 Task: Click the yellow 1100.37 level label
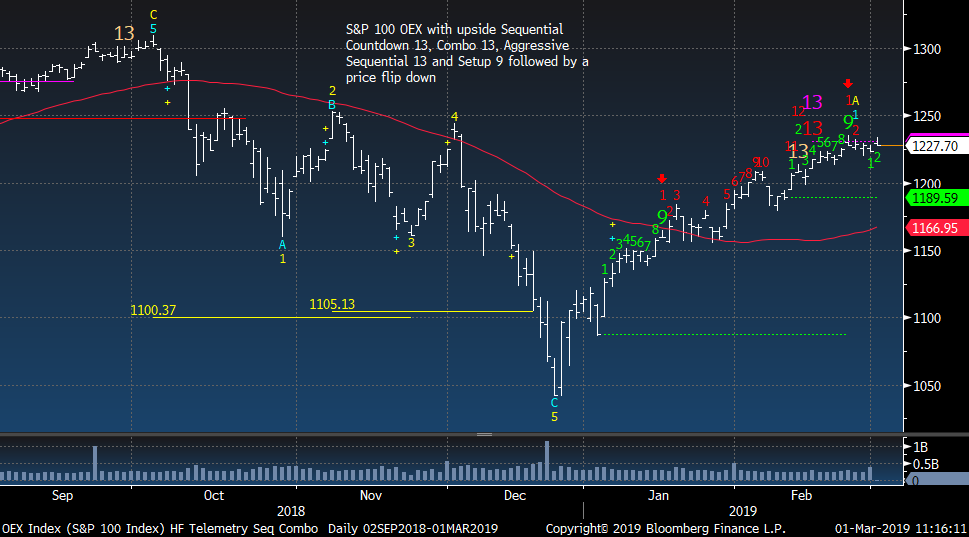[x=153, y=310]
